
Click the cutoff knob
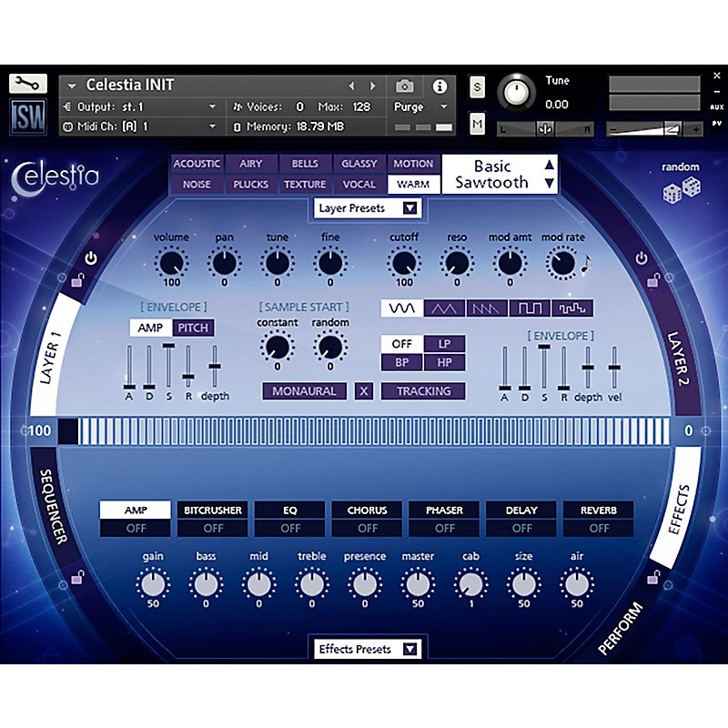pyautogui.click(x=401, y=264)
